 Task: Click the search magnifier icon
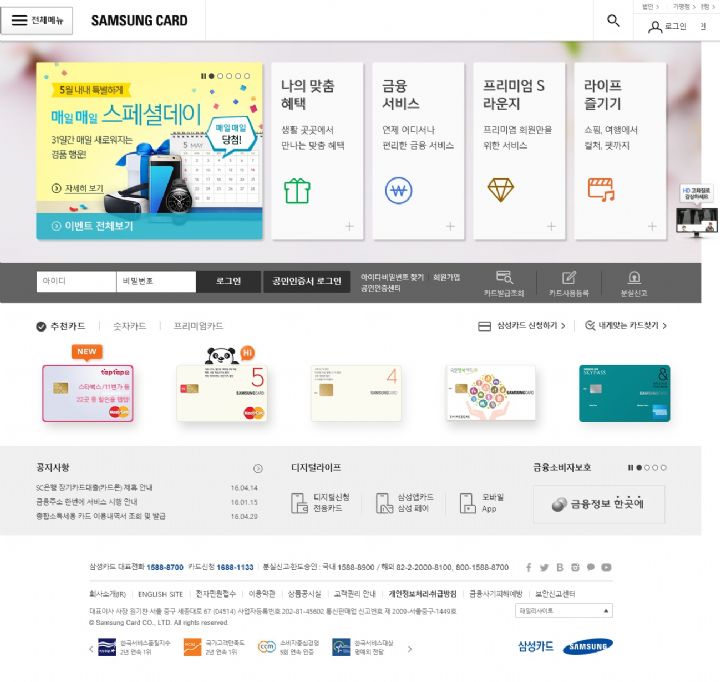(x=613, y=21)
